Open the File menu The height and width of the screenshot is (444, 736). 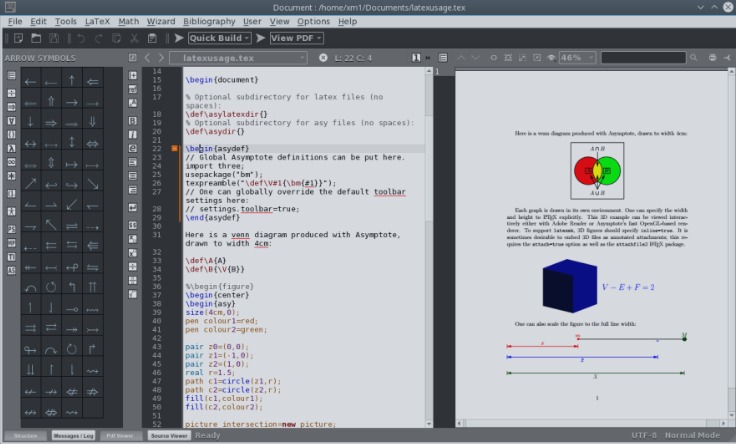pos(15,21)
